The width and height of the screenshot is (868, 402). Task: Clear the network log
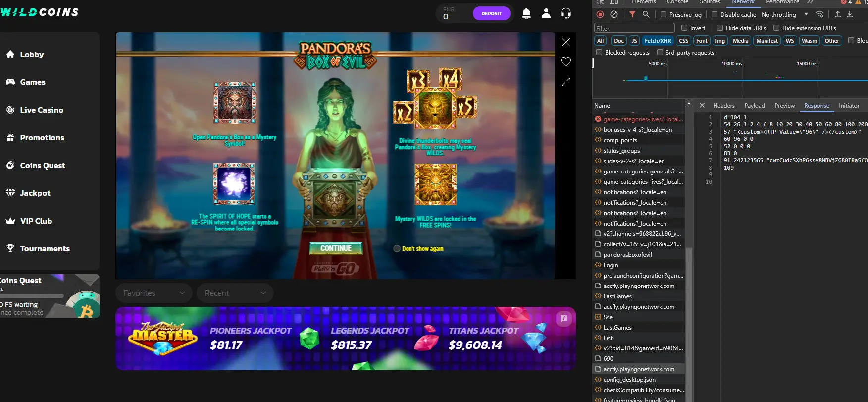click(614, 14)
